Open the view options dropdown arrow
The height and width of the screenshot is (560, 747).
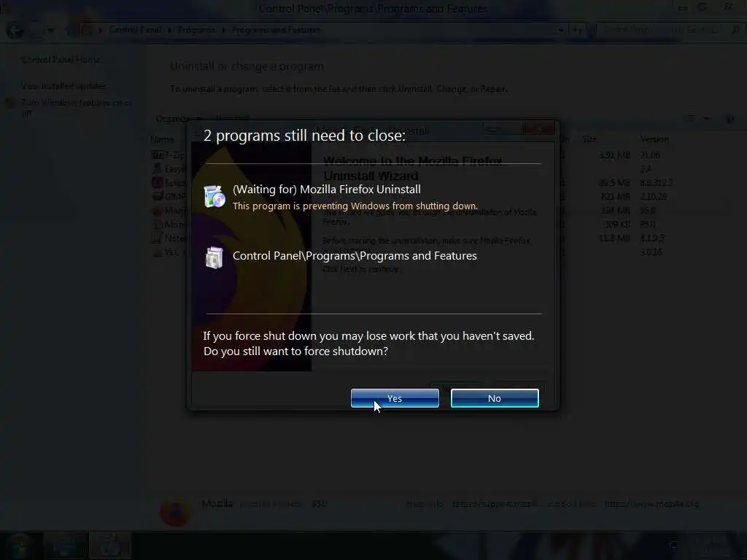coord(707,119)
